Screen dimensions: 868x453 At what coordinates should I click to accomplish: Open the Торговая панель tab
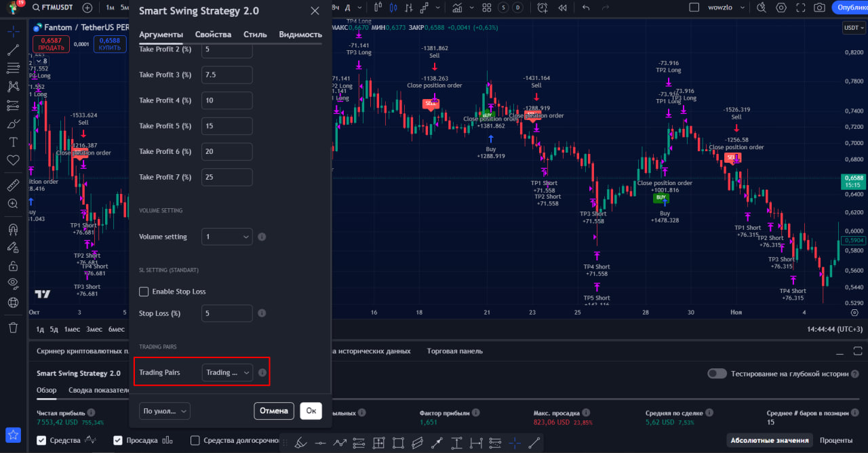(455, 351)
